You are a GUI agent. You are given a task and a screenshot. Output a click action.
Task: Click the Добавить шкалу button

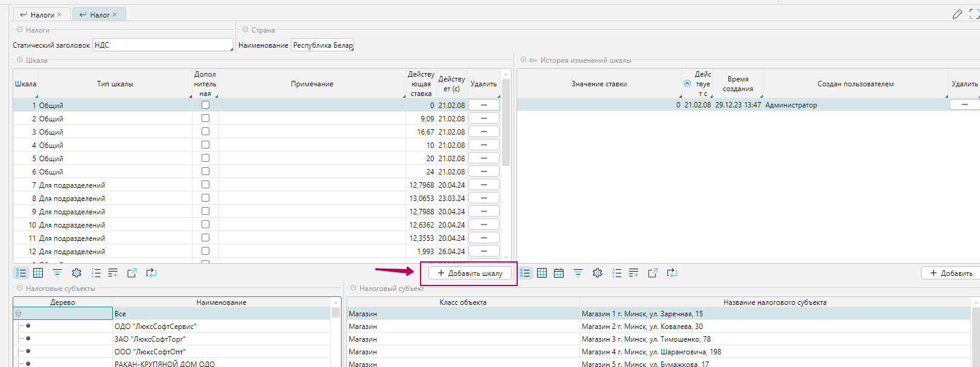click(469, 273)
